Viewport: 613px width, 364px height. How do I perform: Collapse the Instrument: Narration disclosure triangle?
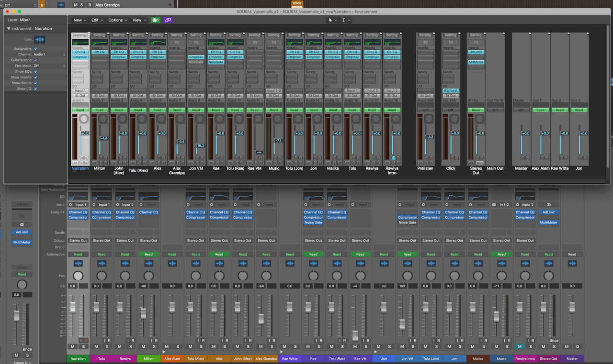8,28
